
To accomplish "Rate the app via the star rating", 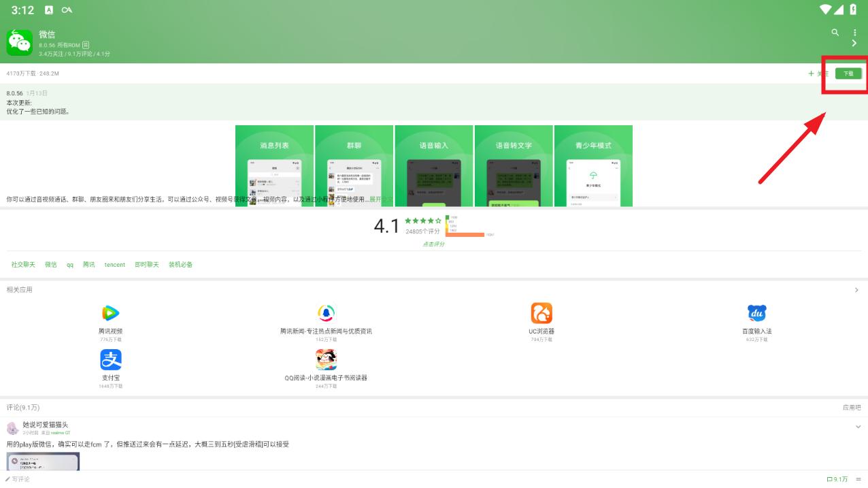I will (423, 221).
